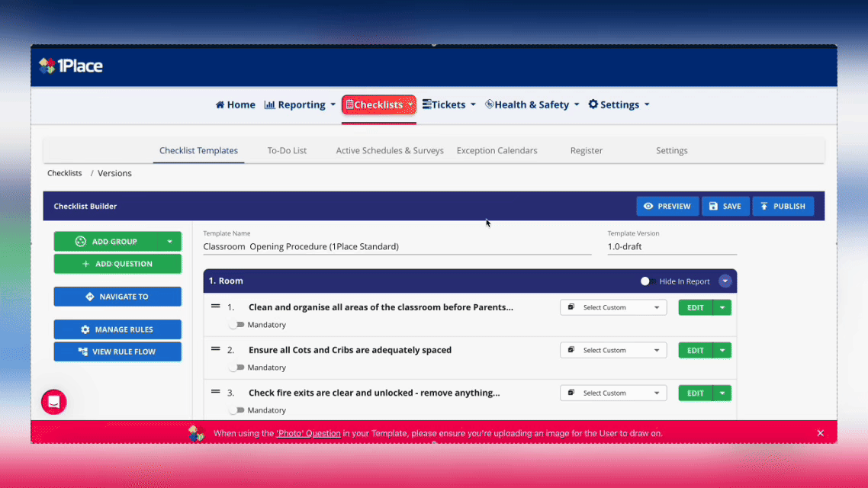This screenshot has height=488, width=868.
Task: Click the Manage Rules button
Action: tap(117, 329)
